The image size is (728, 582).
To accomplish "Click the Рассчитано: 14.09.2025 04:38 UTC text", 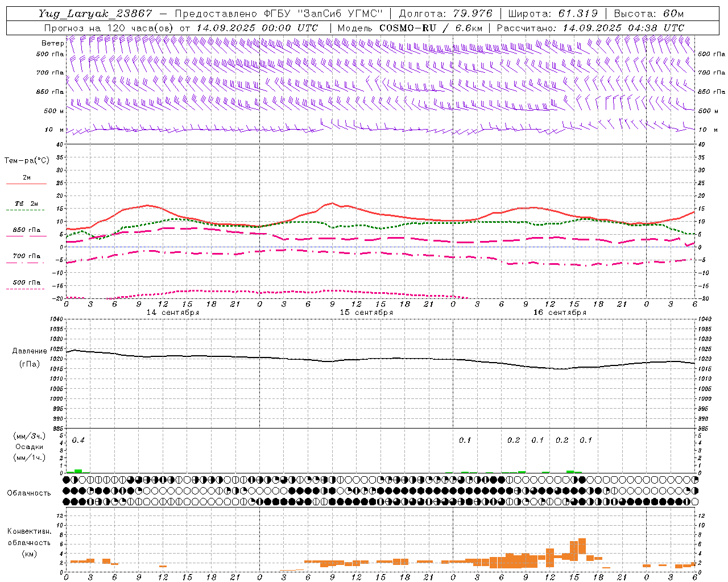I will [591, 28].
